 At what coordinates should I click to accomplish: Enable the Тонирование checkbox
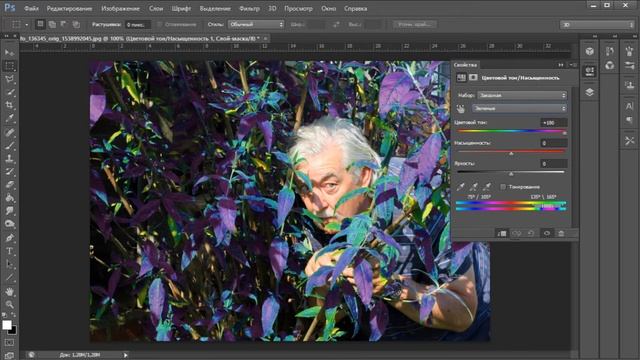click(x=503, y=187)
